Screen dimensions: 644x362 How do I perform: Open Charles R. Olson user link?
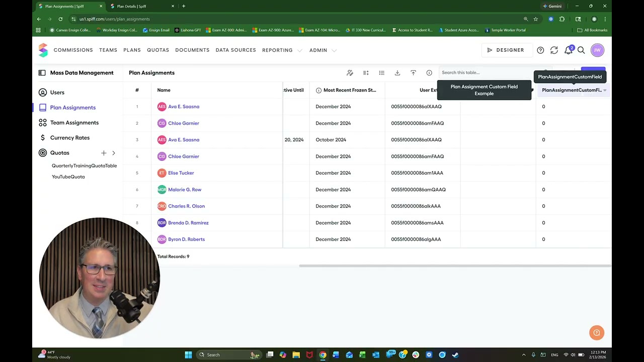pyautogui.click(x=186, y=206)
